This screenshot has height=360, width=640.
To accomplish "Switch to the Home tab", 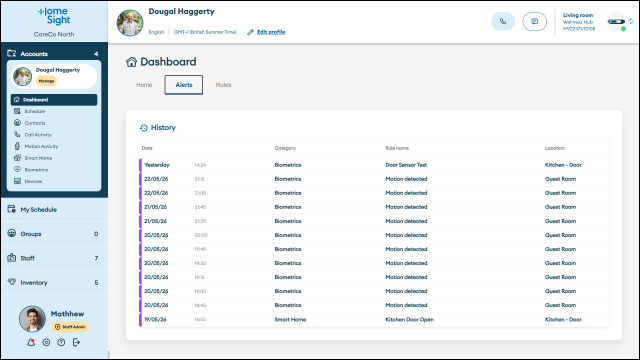I will (144, 85).
